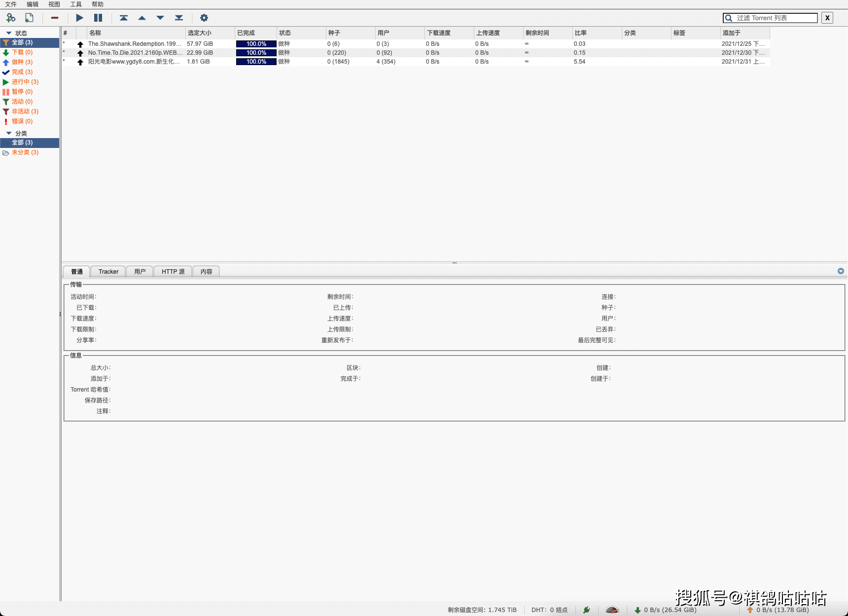The width and height of the screenshot is (848, 616).
Task: Move torrent to top of queue
Action: click(x=124, y=18)
